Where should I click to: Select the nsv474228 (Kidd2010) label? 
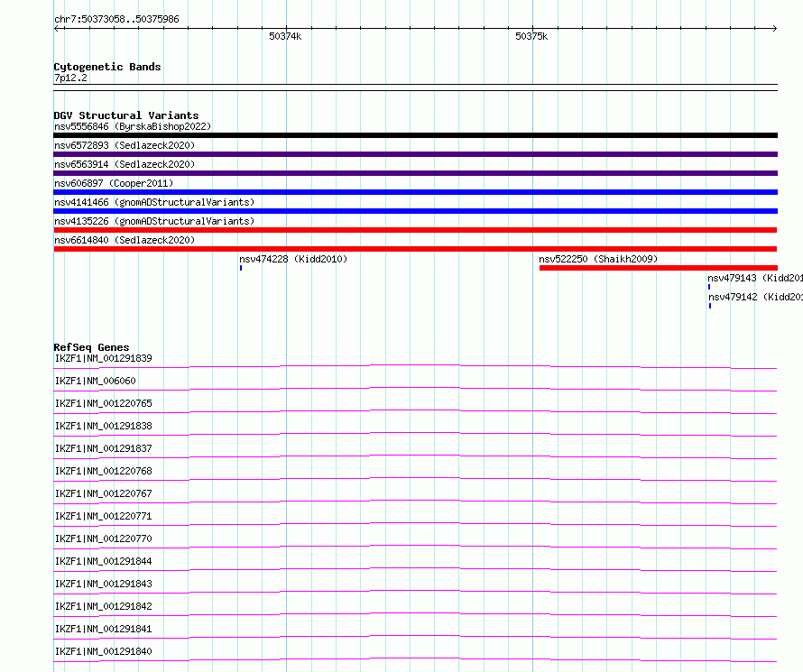point(293,259)
